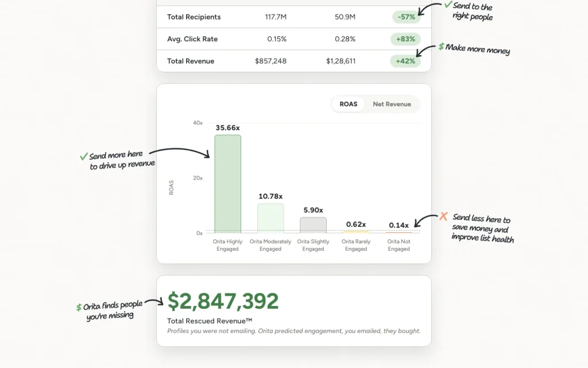Viewport: 588px width, 368px height.
Task: Click the 35.66x value label
Action: [x=227, y=128]
